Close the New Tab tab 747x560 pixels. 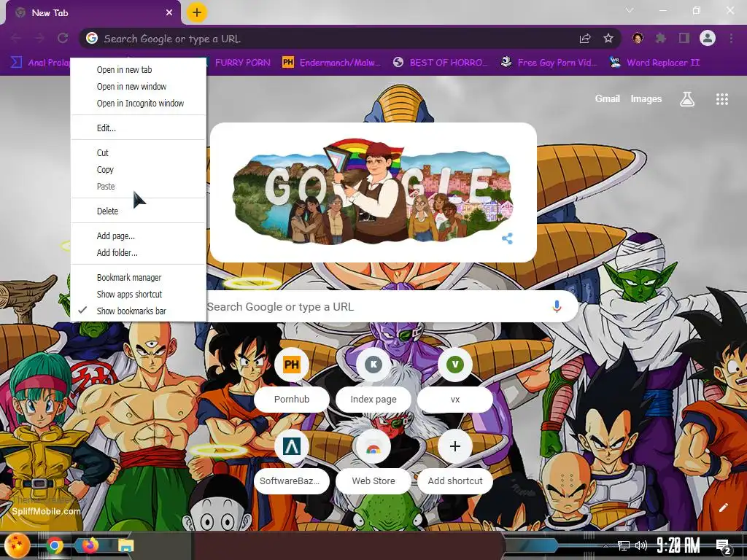tap(169, 13)
